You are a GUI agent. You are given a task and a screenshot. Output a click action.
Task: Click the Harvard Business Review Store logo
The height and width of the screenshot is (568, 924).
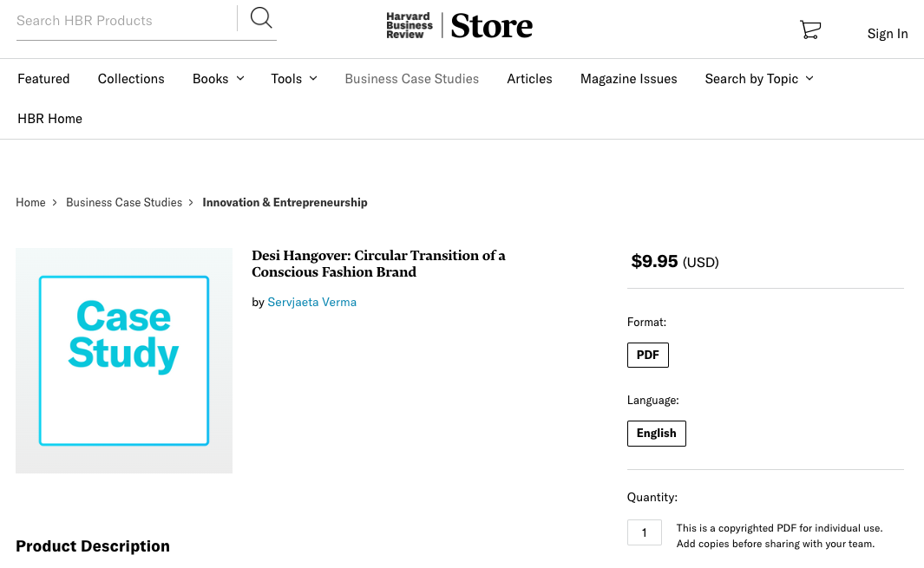460,26
